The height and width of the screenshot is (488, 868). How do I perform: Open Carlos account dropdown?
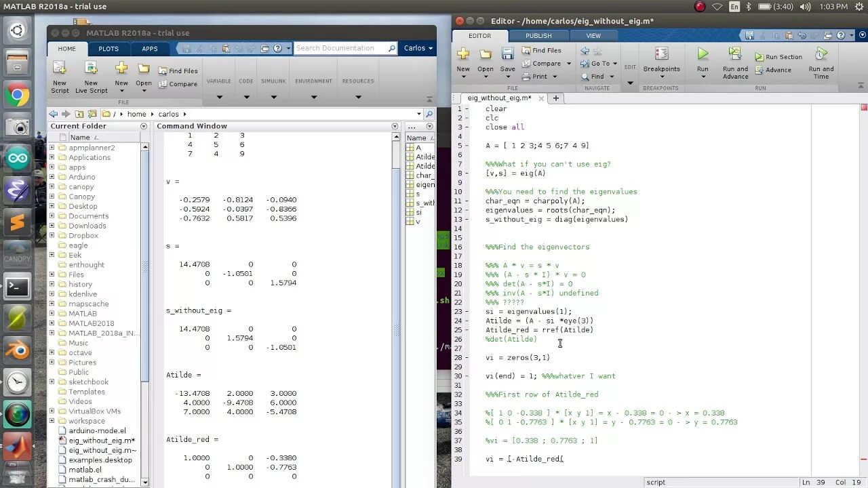coord(418,48)
